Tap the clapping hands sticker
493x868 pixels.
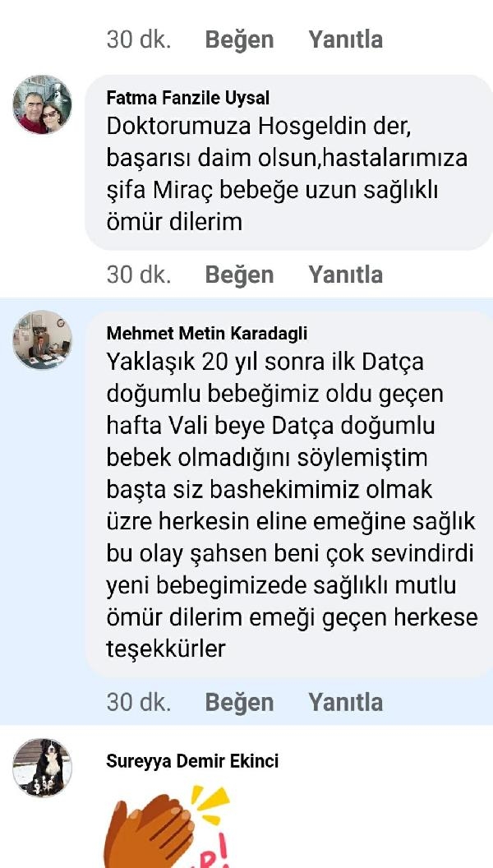(x=166, y=826)
